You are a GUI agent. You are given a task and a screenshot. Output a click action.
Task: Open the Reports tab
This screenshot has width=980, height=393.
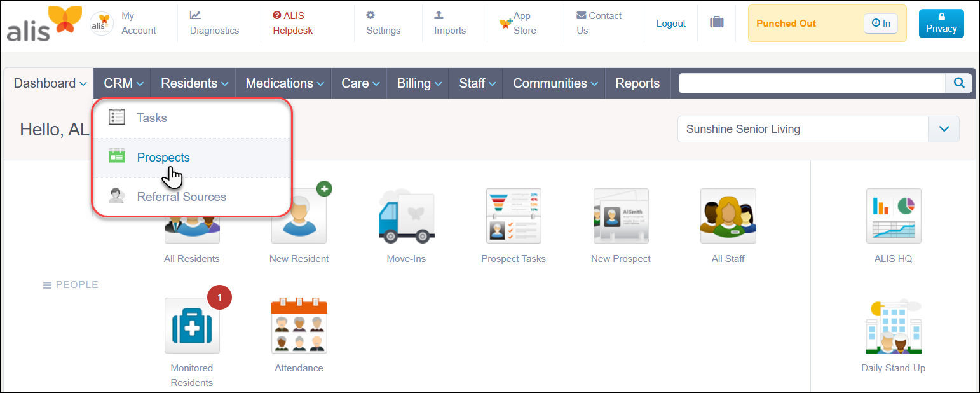click(637, 83)
